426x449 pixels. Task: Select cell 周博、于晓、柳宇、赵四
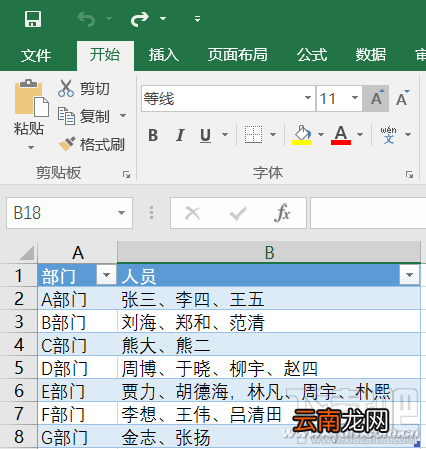click(x=269, y=368)
